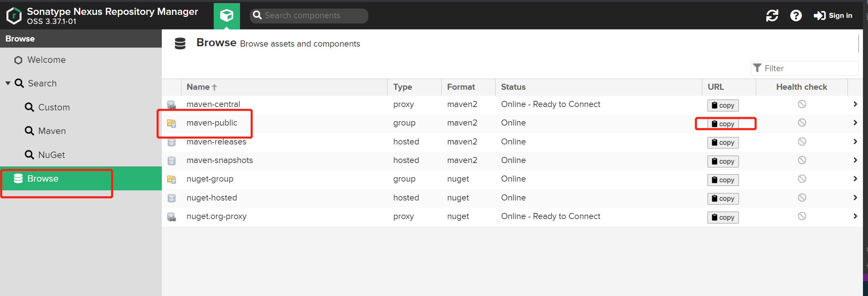The image size is (868, 296).
Task: Open the nuget-group repository row
Action: point(512,179)
